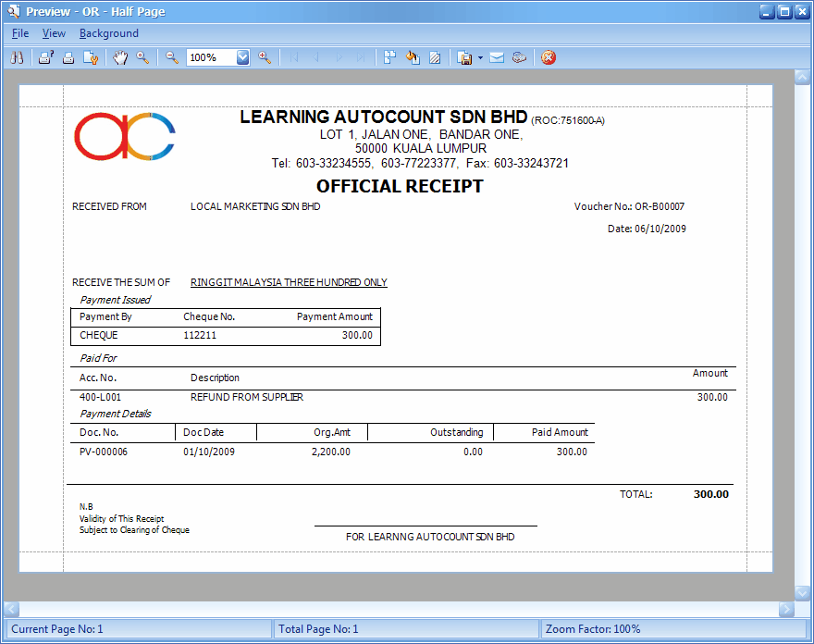Screen dimensions: 814x644
Task: Click the fax machine icon in toolbar
Action: click(519, 57)
